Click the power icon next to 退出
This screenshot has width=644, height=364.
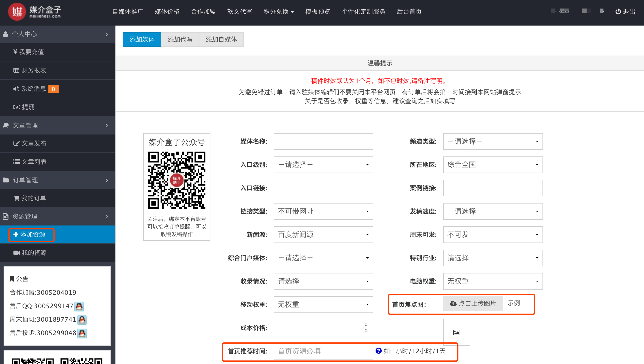coord(618,11)
